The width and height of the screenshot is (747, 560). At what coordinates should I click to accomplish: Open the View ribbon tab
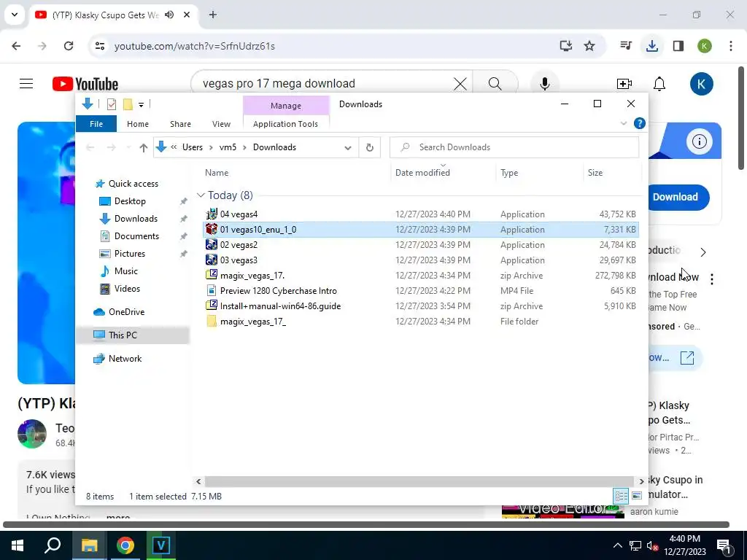tap(221, 124)
